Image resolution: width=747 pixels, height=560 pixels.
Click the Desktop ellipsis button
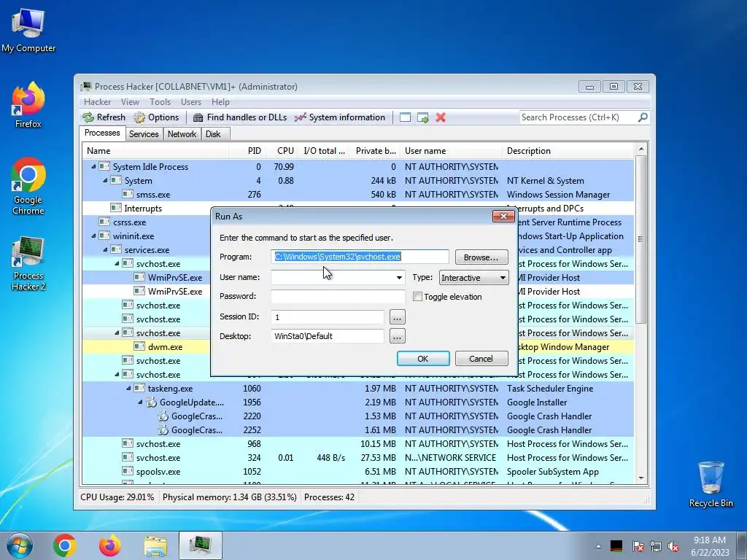[398, 337]
